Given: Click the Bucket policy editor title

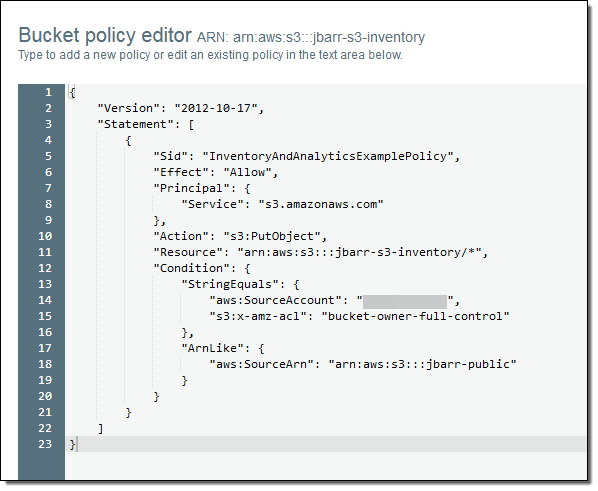Looking at the screenshot, I should pos(105,35).
